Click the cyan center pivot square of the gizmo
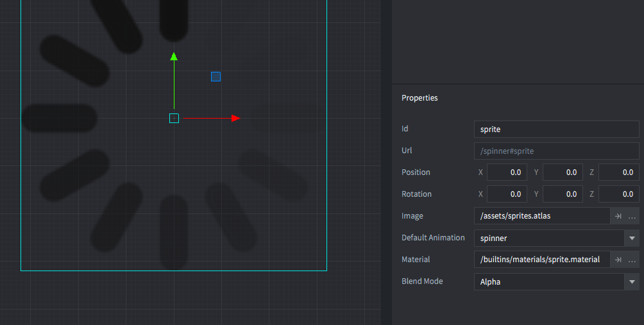Viewport: 644px width, 325px height. 174,118
